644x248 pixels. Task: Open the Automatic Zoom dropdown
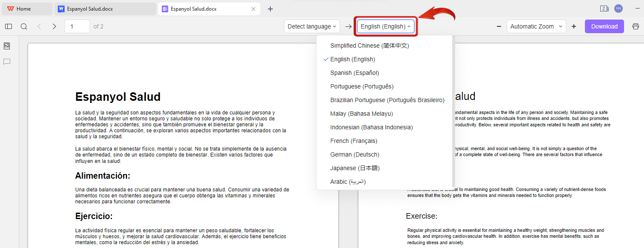pos(536,26)
